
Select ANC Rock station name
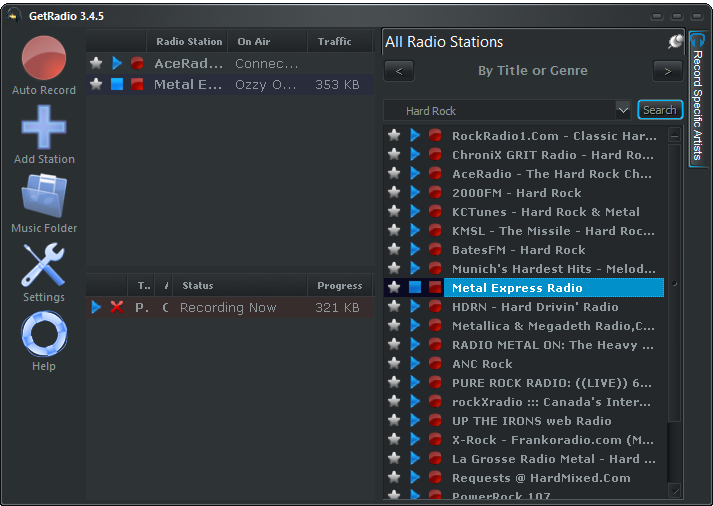(482, 364)
